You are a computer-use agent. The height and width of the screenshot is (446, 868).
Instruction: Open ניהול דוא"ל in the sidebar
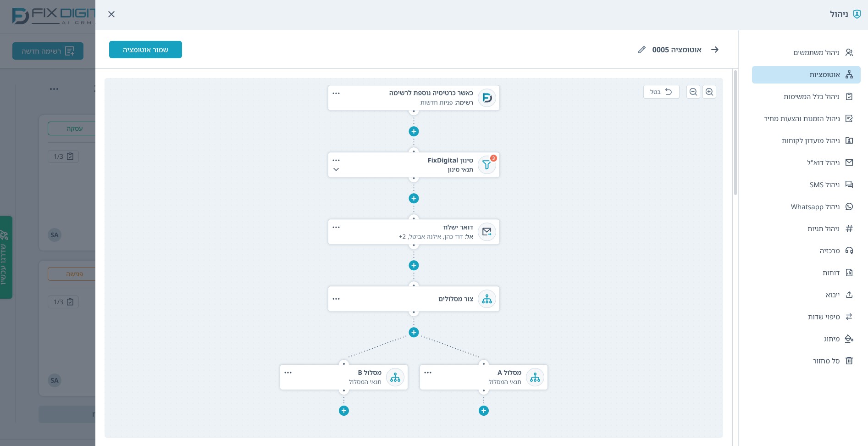click(806, 163)
